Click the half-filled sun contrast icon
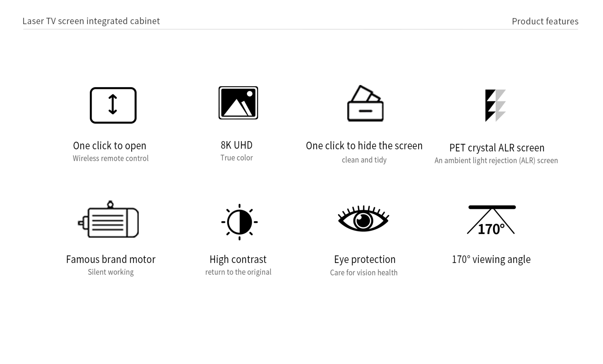 tap(239, 222)
